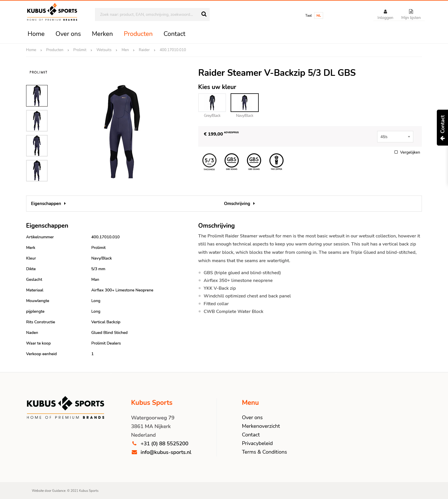Open the 48/s size dropdown
Image resolution: width=448 pixels, height=499 pixels.
[395, 137]
